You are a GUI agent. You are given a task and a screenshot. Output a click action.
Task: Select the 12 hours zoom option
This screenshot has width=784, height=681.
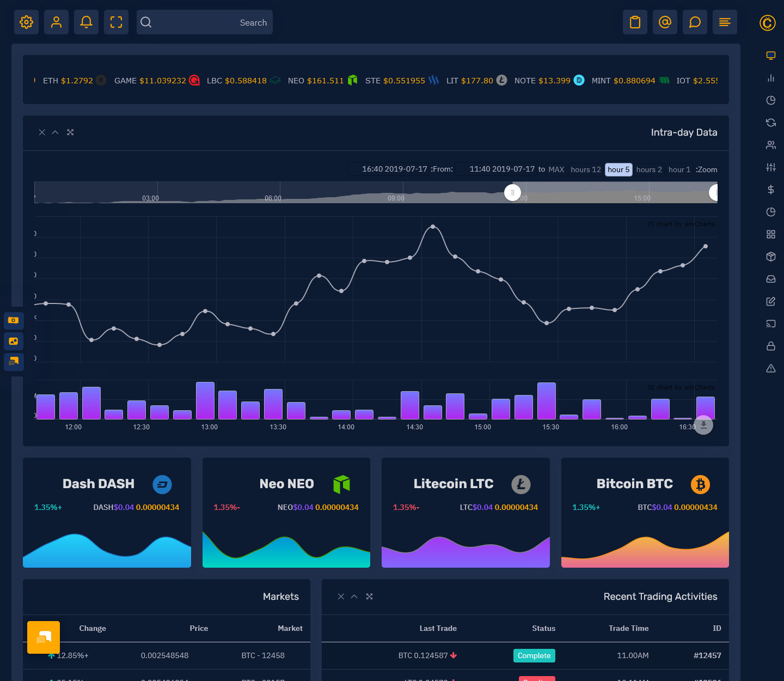point(586,169)
